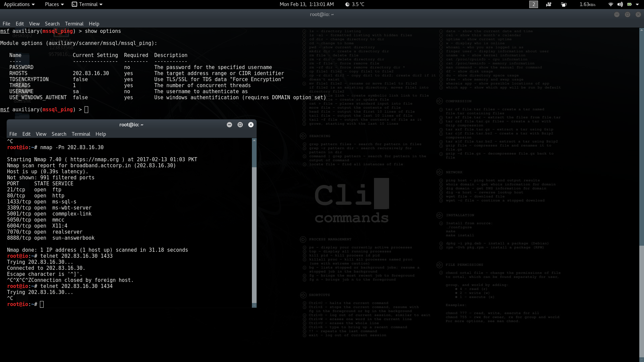Click the '21/tcp open ftp' line
This screenshot has width=644, height=362.
[x=34, y=190]
